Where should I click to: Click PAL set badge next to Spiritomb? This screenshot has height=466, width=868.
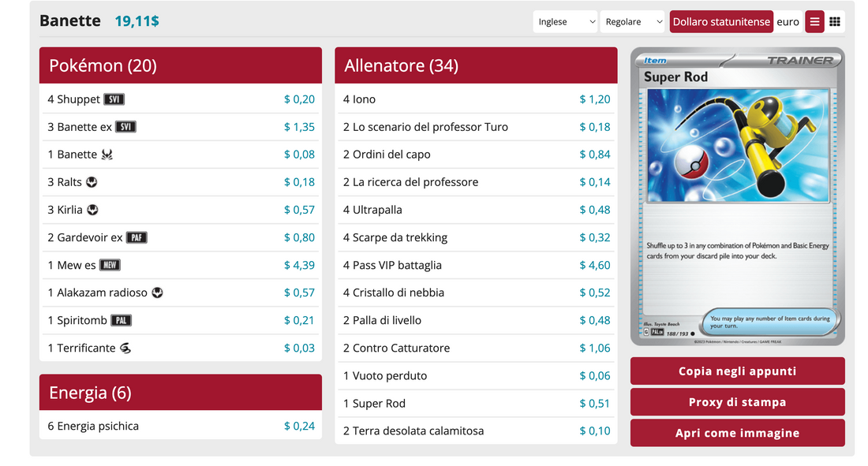tap(122, 320)
